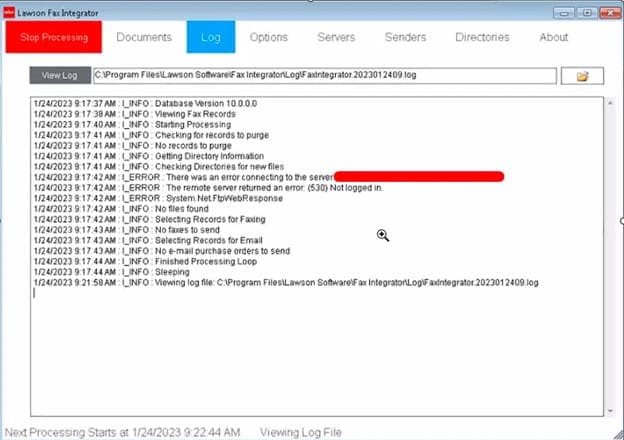Viewport: 624px width, 440px height.
Task: Minimize the Fax Integrator window
Action: pos(564,13)
